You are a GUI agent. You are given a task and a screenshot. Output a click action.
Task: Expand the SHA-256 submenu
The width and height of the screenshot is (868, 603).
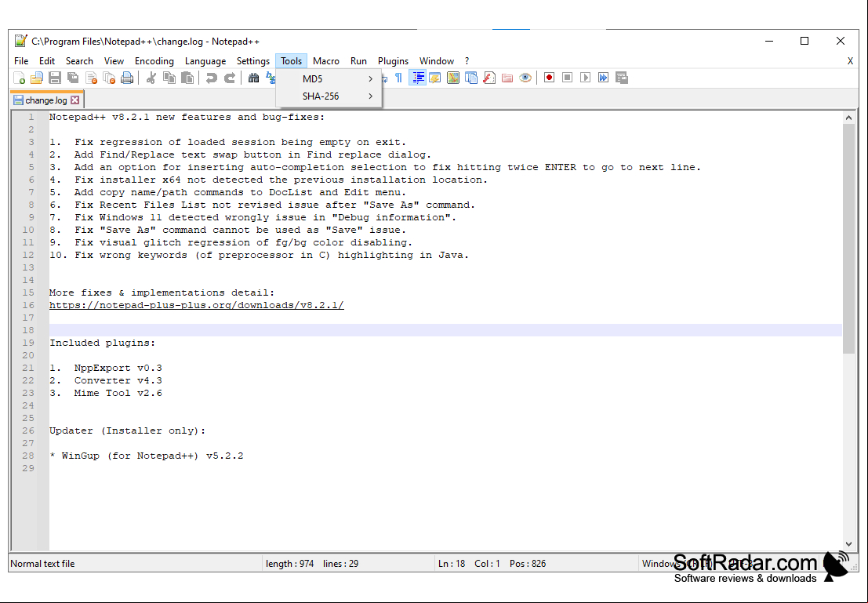click(x=329, y=96)
